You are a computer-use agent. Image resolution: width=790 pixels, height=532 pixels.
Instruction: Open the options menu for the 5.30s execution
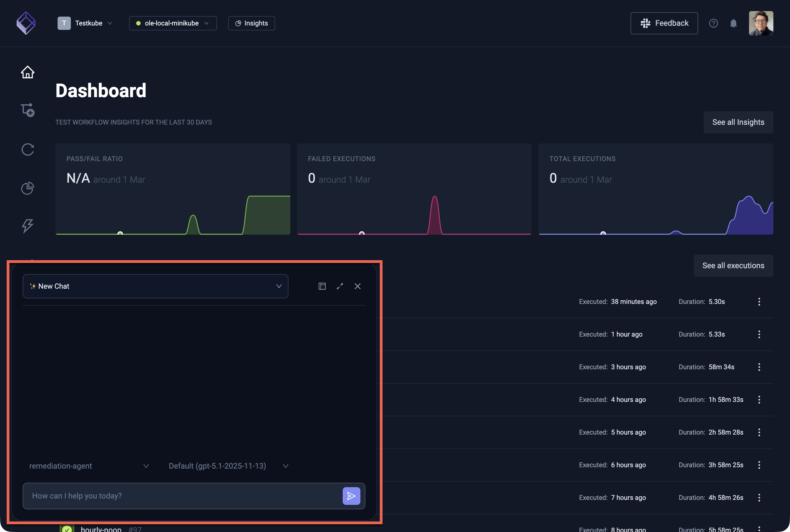pyautogui.click(x=759, y=302)
